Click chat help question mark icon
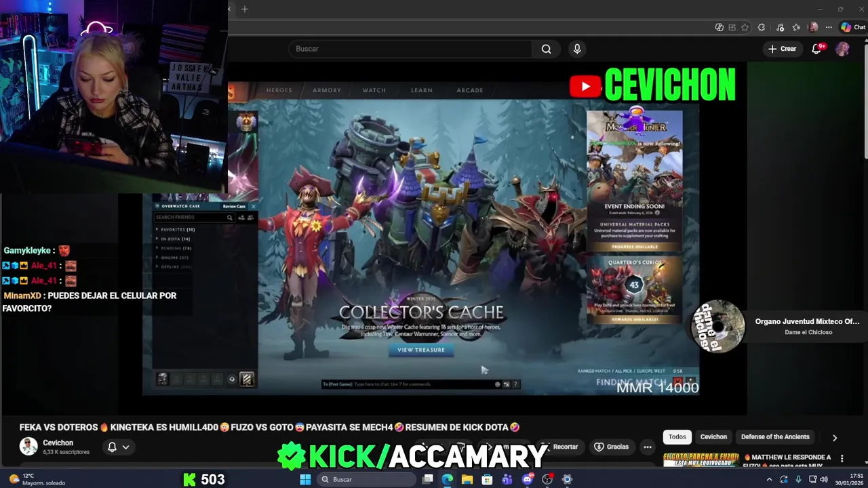 516,384
